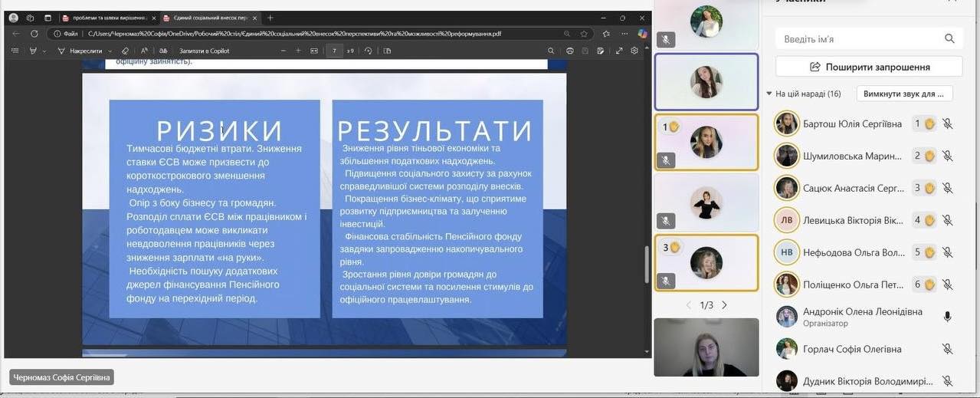Reload the page with the refresh icon
The image size is (980, 398).
pos(34,34)
